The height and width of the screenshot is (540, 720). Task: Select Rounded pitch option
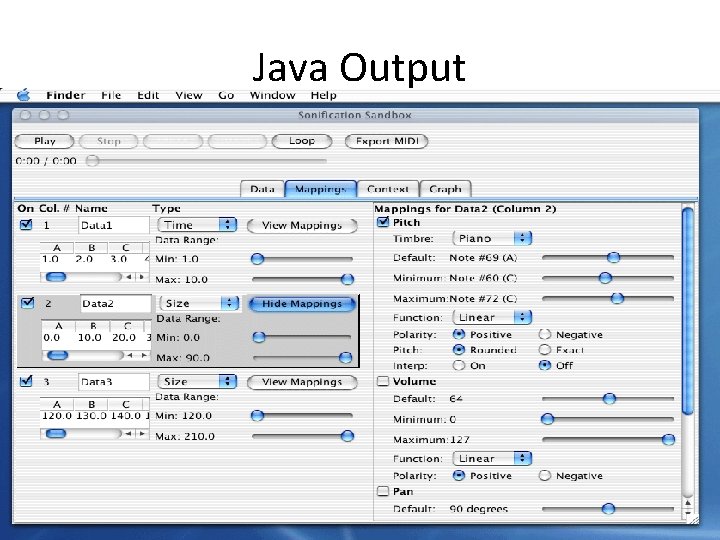pos(459,350)
